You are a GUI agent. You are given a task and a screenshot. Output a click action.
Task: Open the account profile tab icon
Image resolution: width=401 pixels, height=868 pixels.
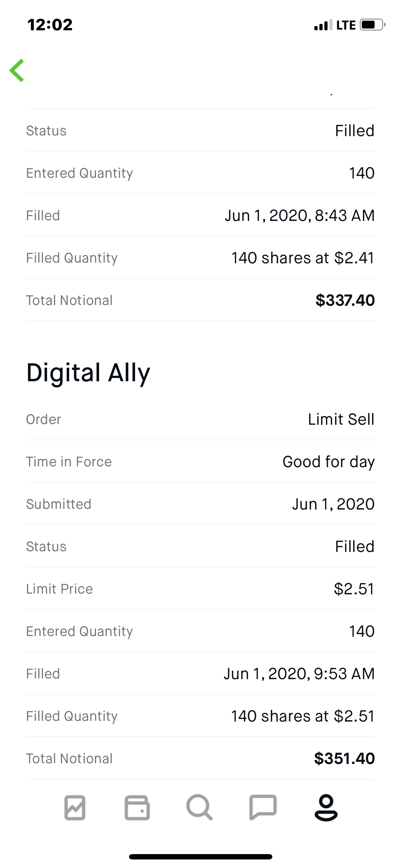326,807
